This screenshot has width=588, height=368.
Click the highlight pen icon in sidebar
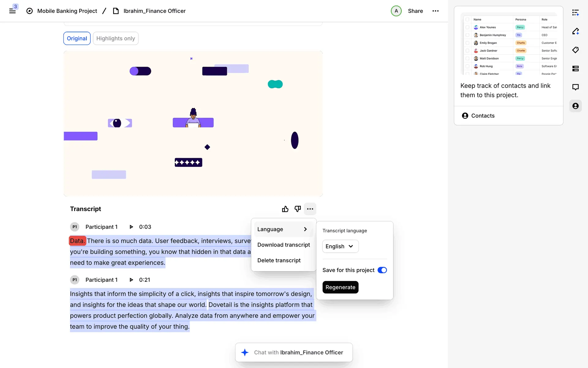pyautogui.click(x=575, y=31)
